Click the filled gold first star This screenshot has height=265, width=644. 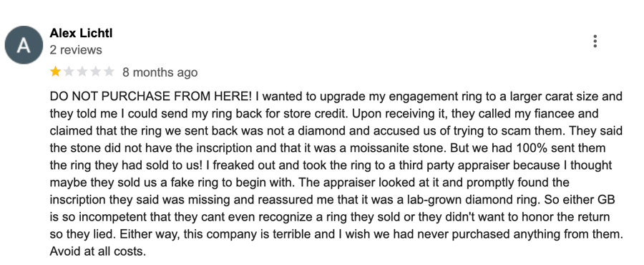(x=55, y=72)
